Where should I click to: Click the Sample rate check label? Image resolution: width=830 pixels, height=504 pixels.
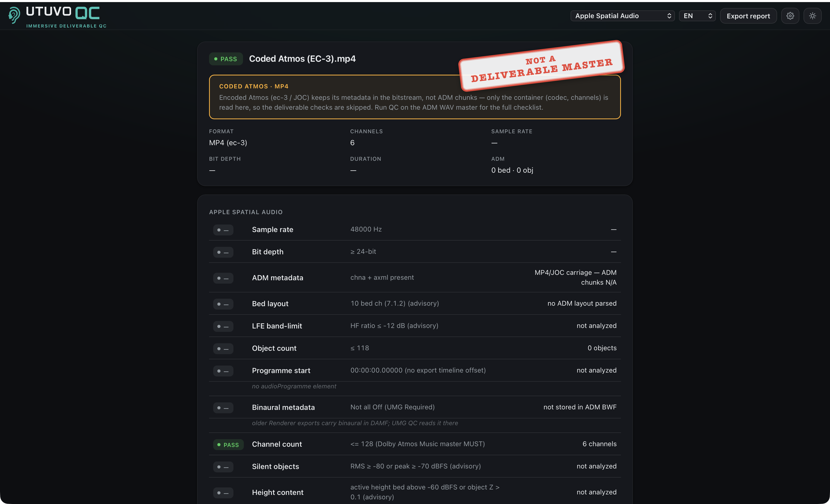coord(273,230)
